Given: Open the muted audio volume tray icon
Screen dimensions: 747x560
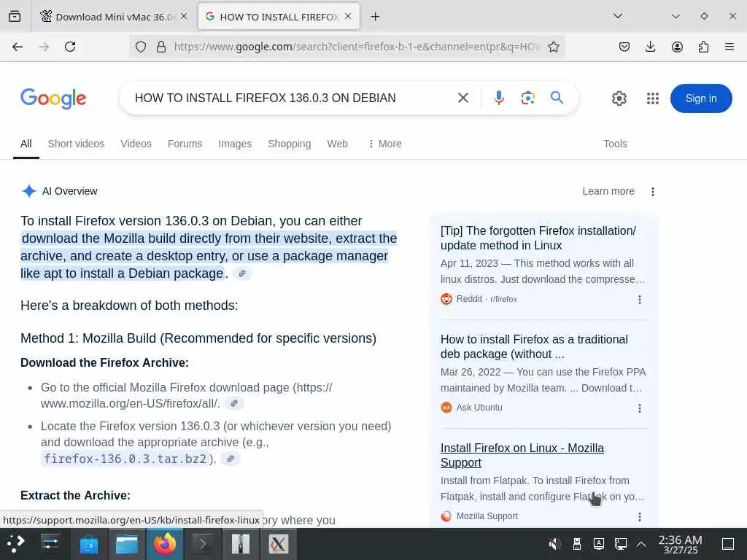Looking at the screenshot, I should (554, 544).
